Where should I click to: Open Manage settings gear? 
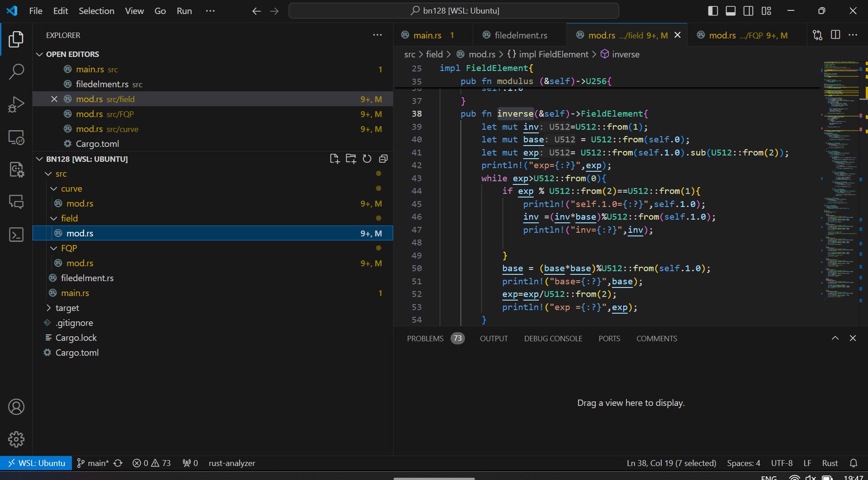(x=16, y=439)
